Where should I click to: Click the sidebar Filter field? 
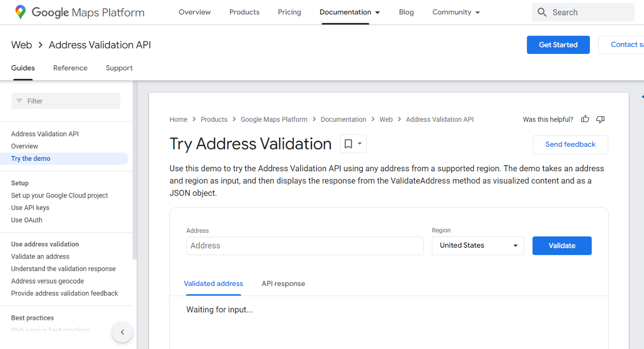[x=66, y=101]
